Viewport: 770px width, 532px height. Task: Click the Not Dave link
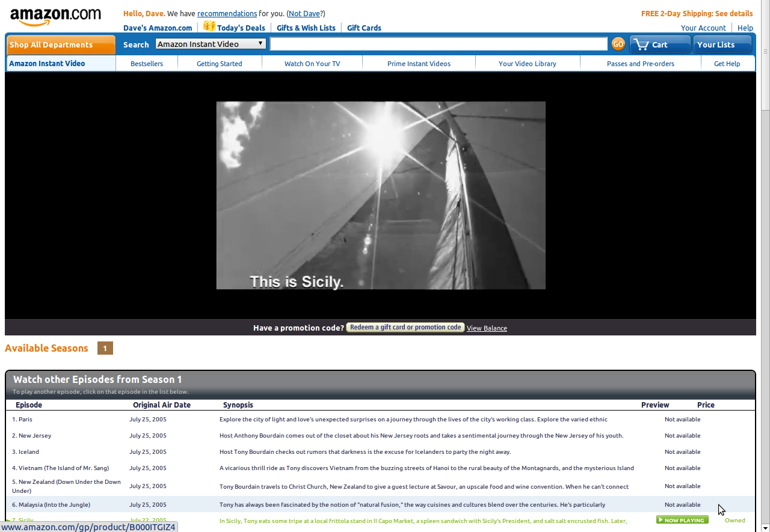tap(304, 13)
